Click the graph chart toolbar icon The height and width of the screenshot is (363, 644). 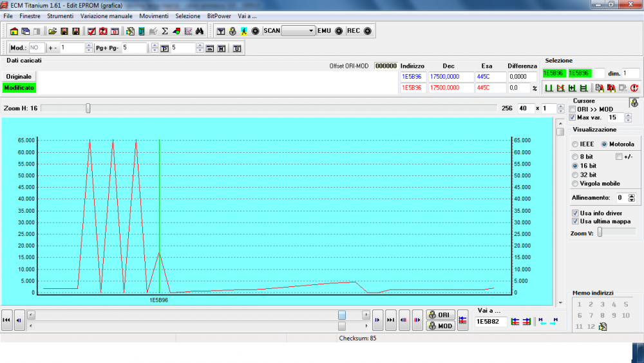188,31
